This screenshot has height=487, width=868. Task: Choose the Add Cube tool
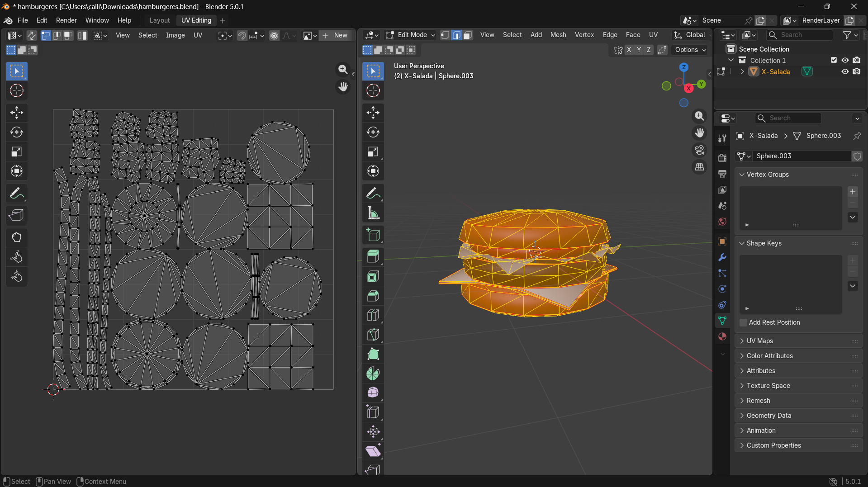pyautogui.click(x=373, y=235)
